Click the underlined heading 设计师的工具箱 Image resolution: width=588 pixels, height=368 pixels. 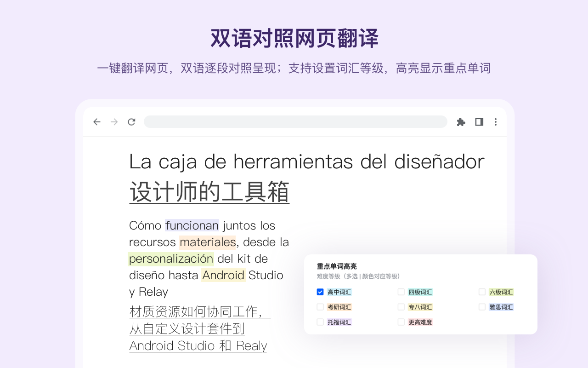(x=209, y=191)
